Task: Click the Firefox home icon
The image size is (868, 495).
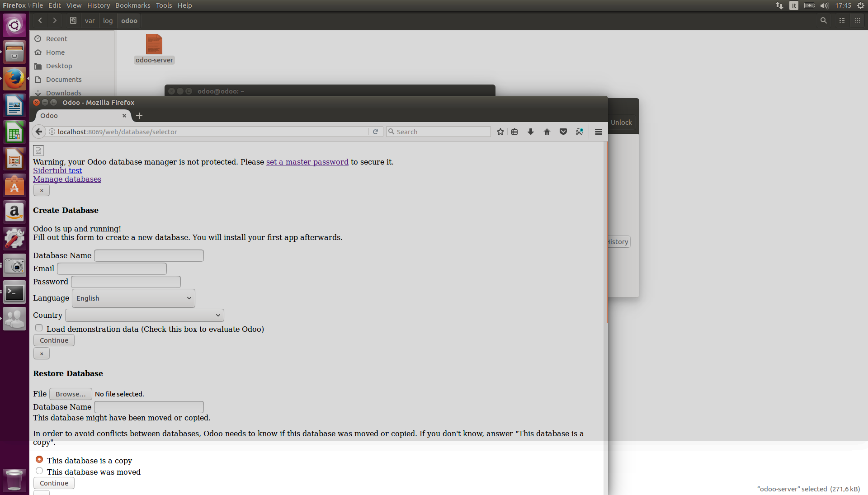Action: pos(547,132)
